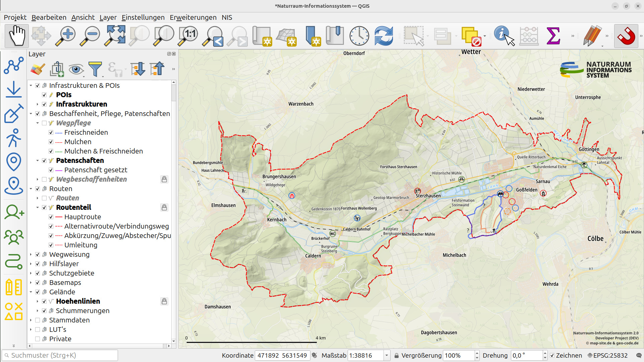This screenshot has height=362, width=644.
Task: Click the Zoom In magnifier tool
Action: (x=66, y=36)
